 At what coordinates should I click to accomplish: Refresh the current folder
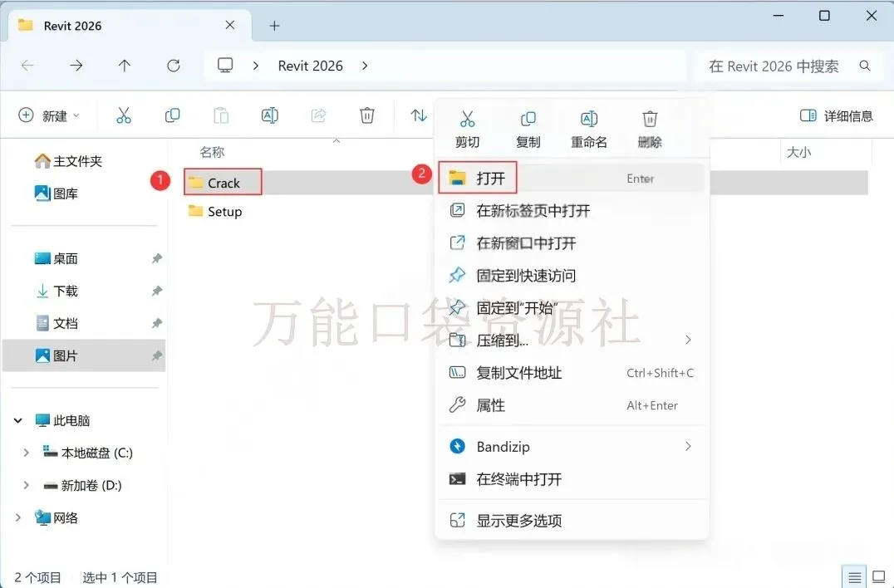point(174,66)
